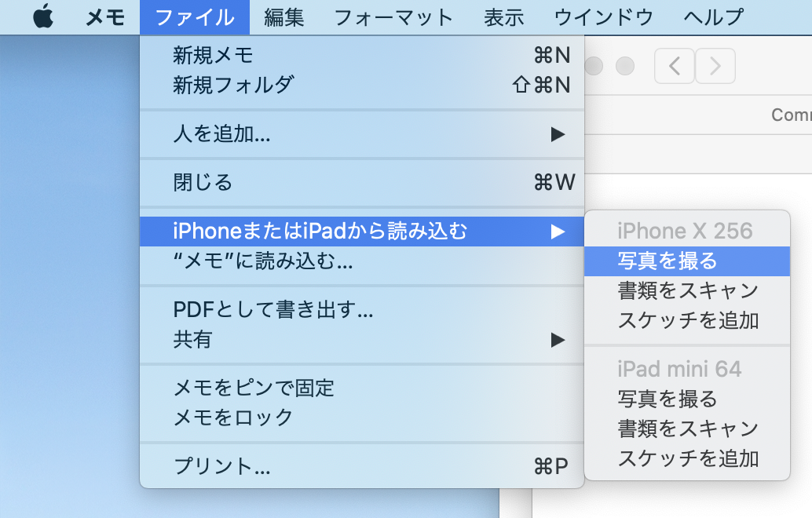Choose プリント... from the file menu
The image size is (812, 518).
point(362,466)
